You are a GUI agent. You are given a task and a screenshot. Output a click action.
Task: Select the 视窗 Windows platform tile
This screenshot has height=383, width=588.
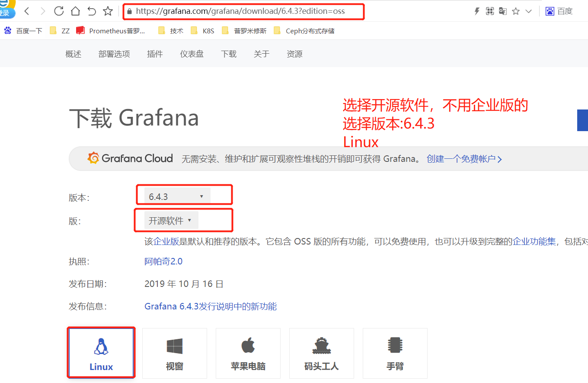tap(175, 353)
